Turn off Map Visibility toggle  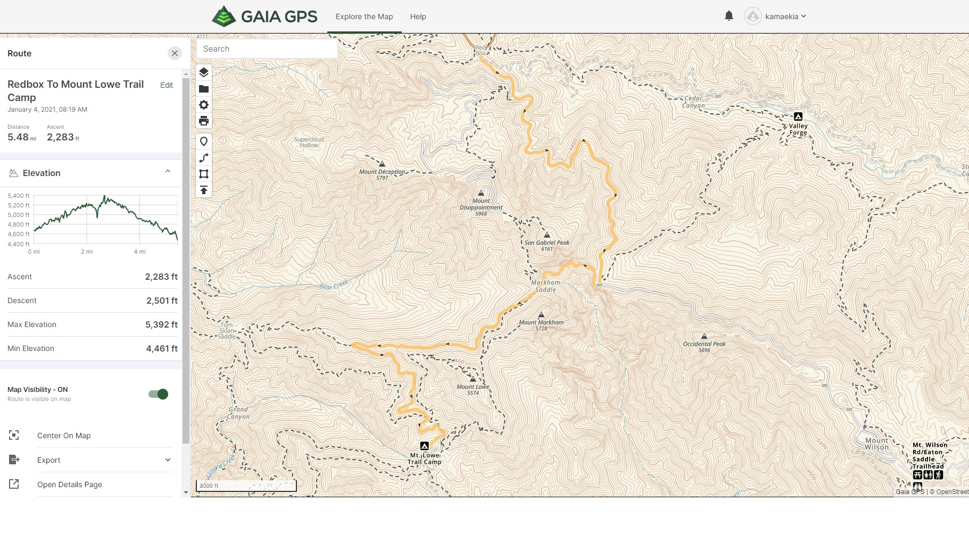[159, 394]
